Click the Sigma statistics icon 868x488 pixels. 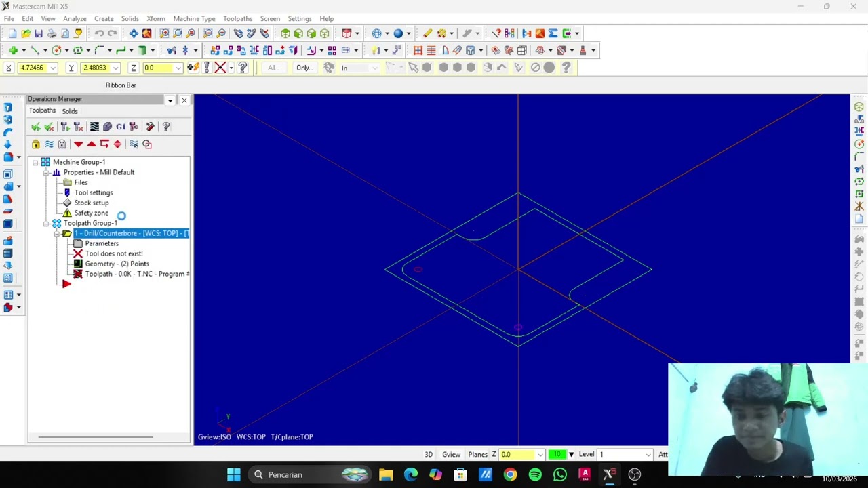(x=553, y=33)
